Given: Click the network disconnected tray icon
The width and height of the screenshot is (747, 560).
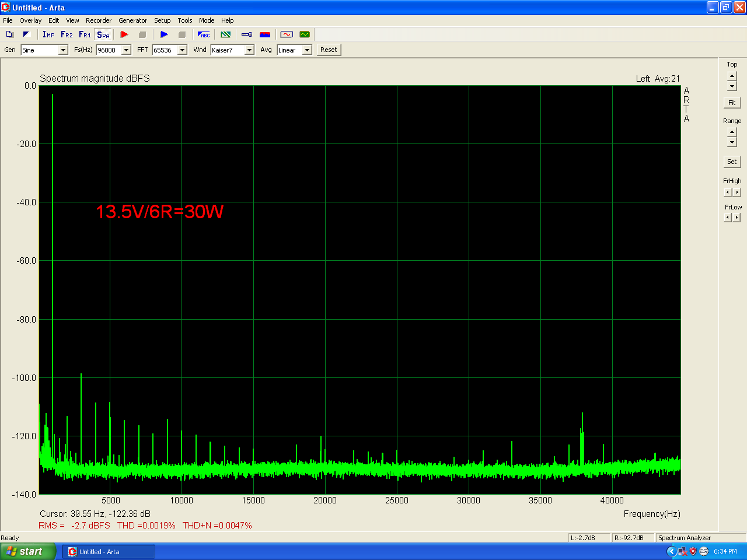Looking at the screenshot, I should click(x=682, y=551).
